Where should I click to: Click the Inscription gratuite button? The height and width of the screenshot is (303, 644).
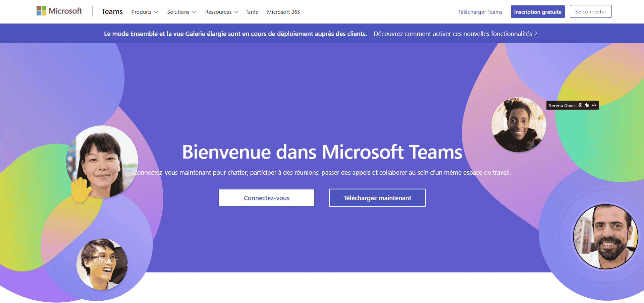click(538, 11)
